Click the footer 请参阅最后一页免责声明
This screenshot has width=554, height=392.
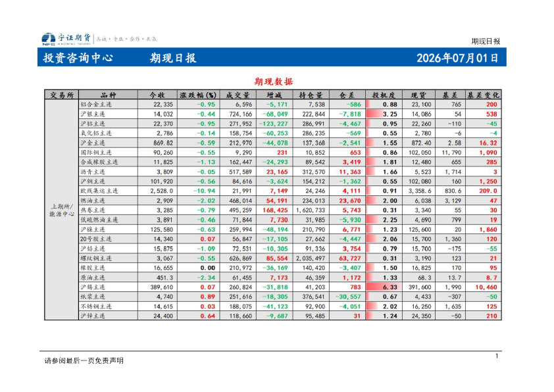[84, 360]
